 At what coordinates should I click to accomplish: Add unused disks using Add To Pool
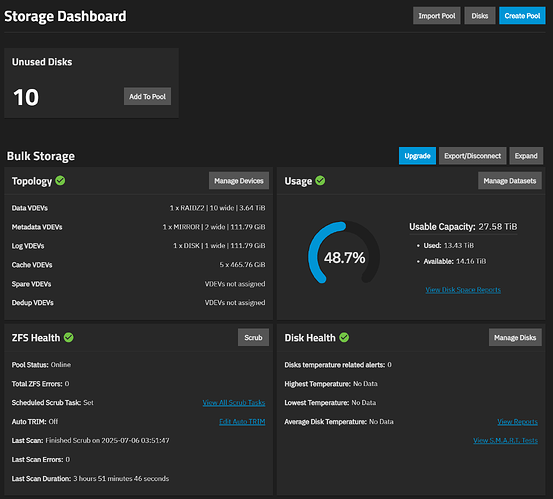147,96
